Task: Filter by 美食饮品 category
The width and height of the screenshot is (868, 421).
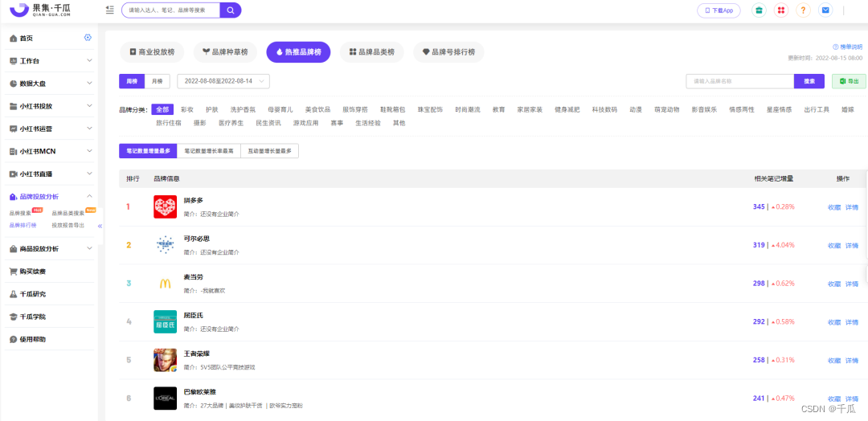Action: point(317,109)
